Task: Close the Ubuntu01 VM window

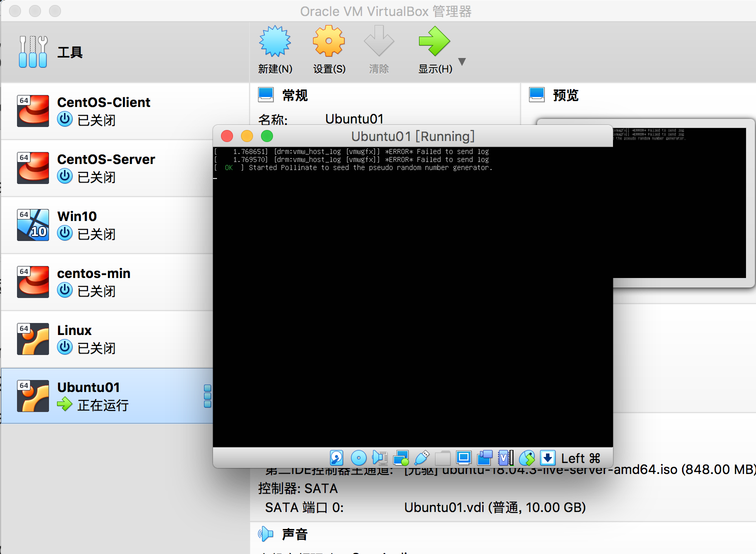Action: (x=227, y=136)
